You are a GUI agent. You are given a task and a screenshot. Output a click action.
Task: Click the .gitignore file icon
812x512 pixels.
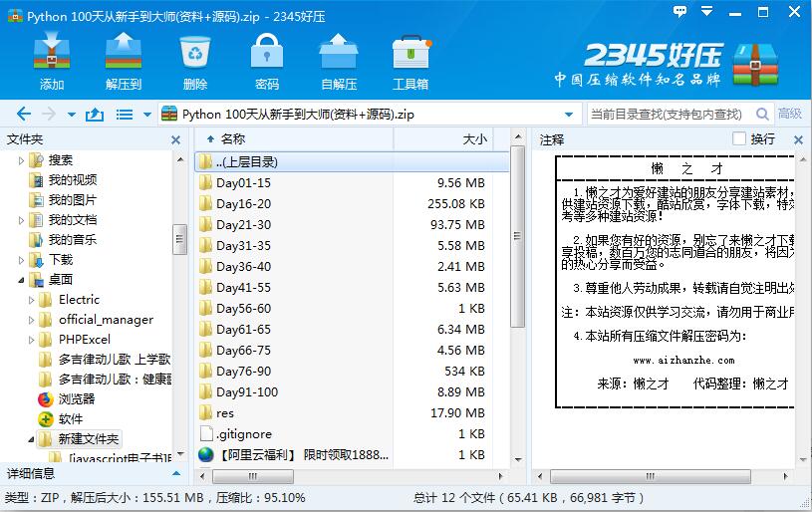point(206,434)
